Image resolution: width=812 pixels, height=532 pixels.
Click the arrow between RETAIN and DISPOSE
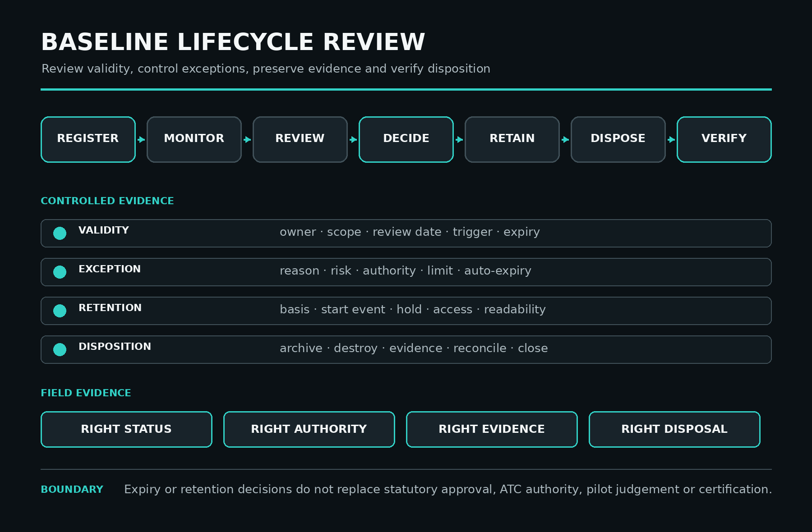coord(565,139)
